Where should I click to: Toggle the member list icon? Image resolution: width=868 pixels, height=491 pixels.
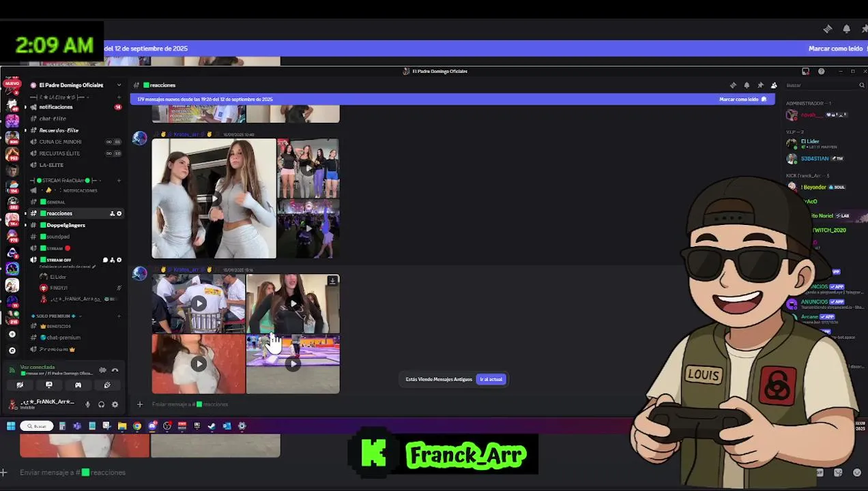click(774, 85)
